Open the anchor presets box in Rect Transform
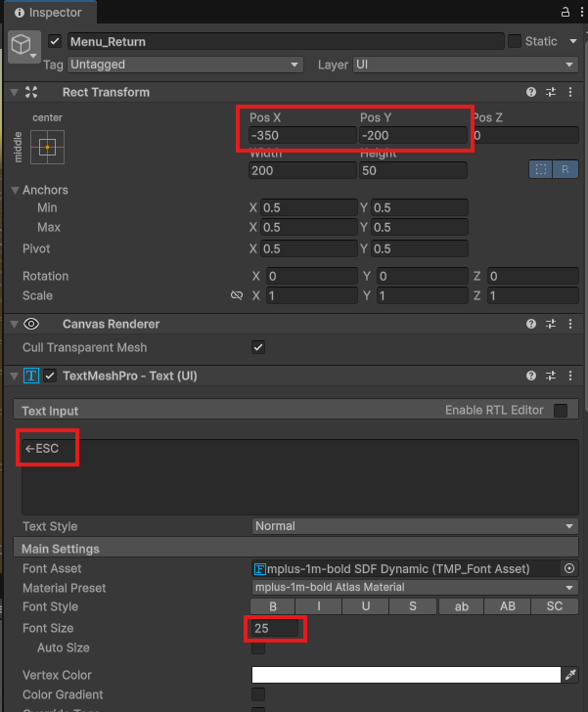This screenshot has width=588, height=712. click(x=46, y=148)
